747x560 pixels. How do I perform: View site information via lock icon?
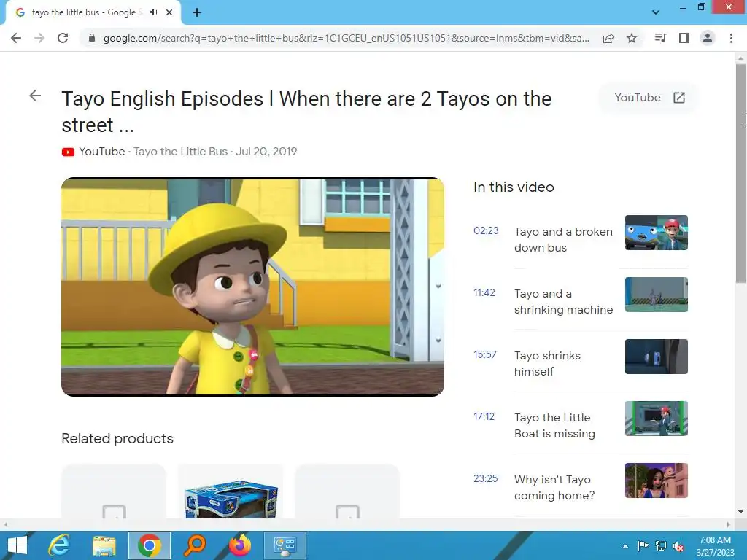tap(91, 38)
